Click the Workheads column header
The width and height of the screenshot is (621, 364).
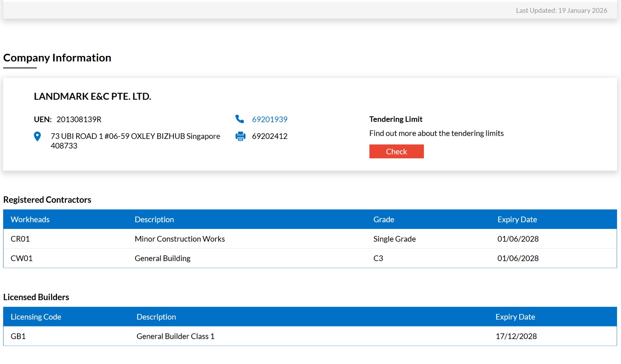pos(30,220)
